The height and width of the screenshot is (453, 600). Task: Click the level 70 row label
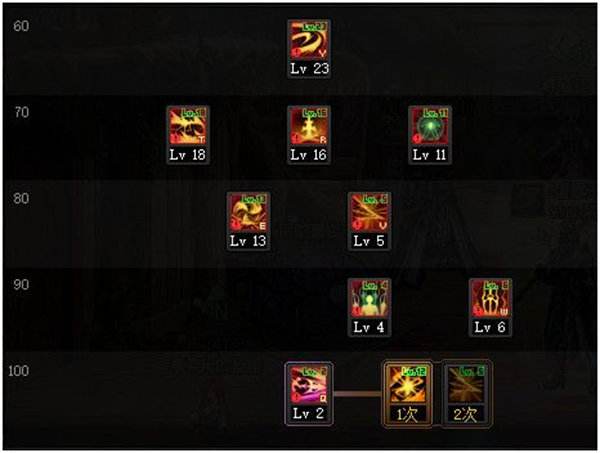point(21,112)
